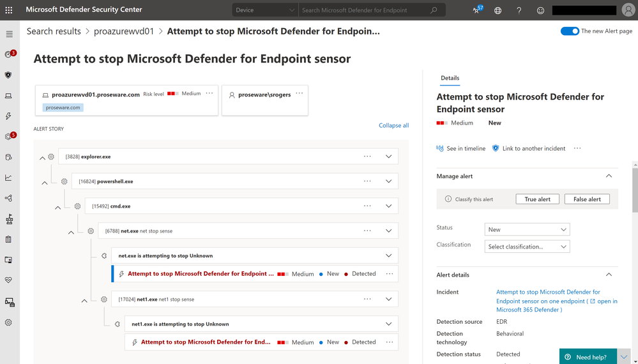Click the details pane vertical scrollbar
This screenshot has height=364, width=638.
(635, 190)
